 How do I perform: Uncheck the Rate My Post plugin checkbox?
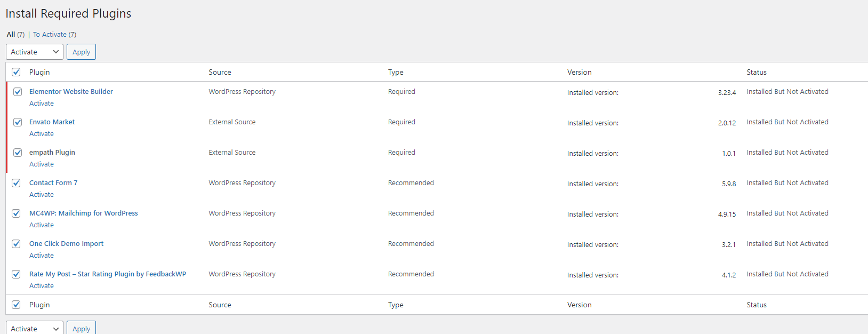pyautogui.click(x=17, y=274)
